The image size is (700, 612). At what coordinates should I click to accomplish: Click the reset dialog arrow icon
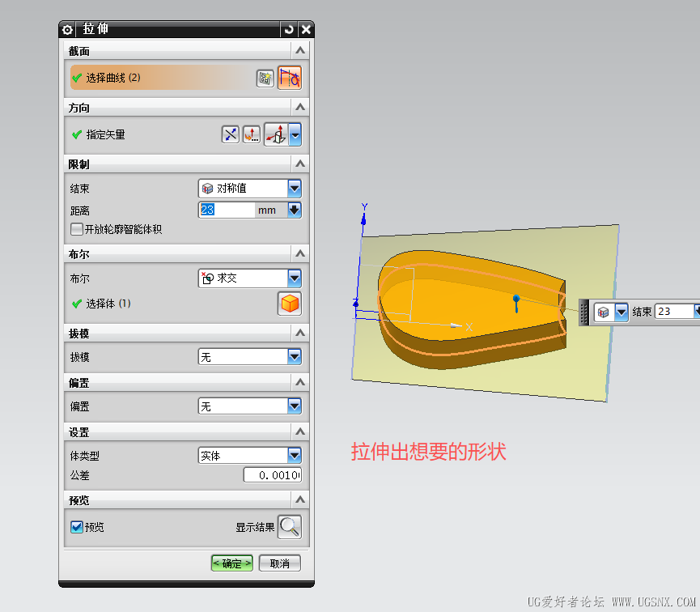point(289,29)
